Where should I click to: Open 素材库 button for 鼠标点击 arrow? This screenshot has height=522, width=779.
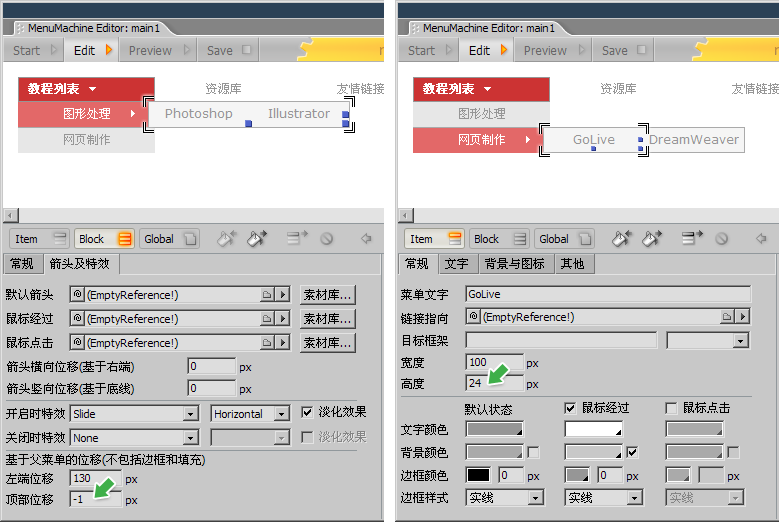(x=327, y=342)
